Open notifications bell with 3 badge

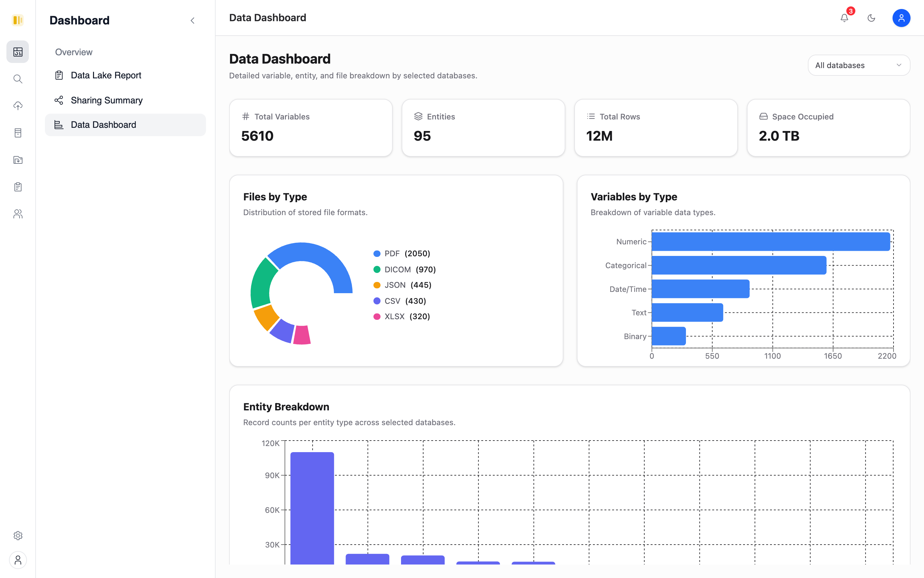coord(844,18)
